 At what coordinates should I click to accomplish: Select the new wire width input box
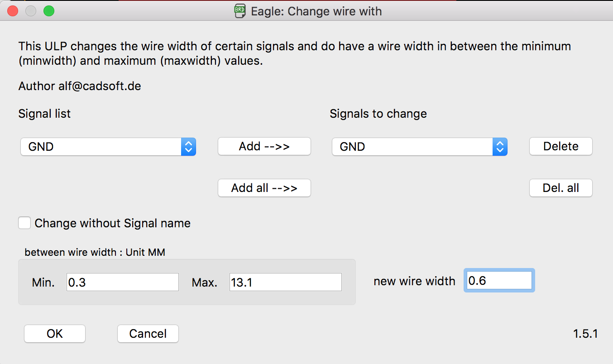click(x=499, y=281)
